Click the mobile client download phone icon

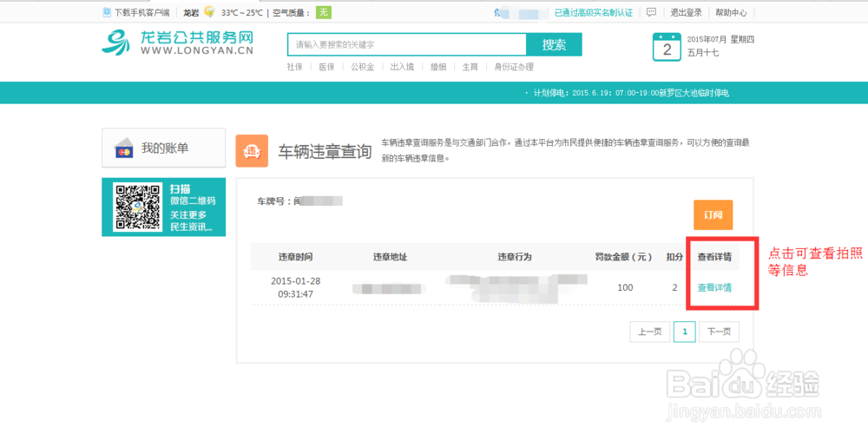[x=107, y=13]
